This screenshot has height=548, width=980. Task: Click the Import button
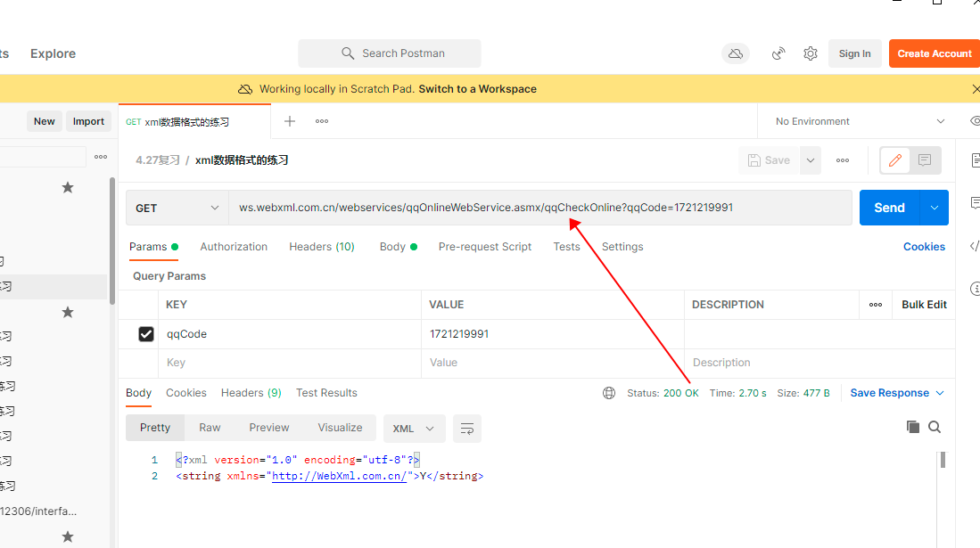[88, 121]
